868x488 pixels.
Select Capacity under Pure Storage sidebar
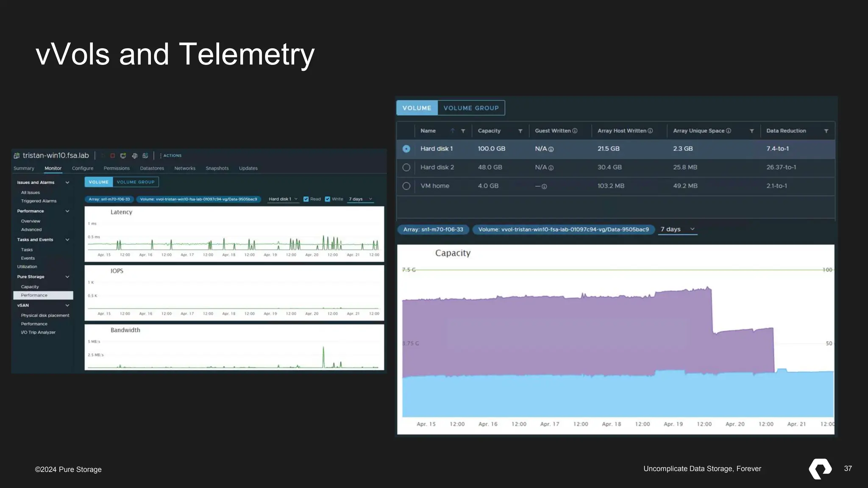pyautogui.click(x=30, y=287)
